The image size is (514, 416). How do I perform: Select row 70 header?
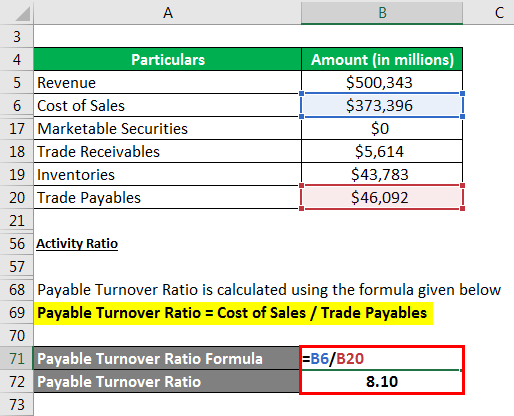(x=17, y=335)
